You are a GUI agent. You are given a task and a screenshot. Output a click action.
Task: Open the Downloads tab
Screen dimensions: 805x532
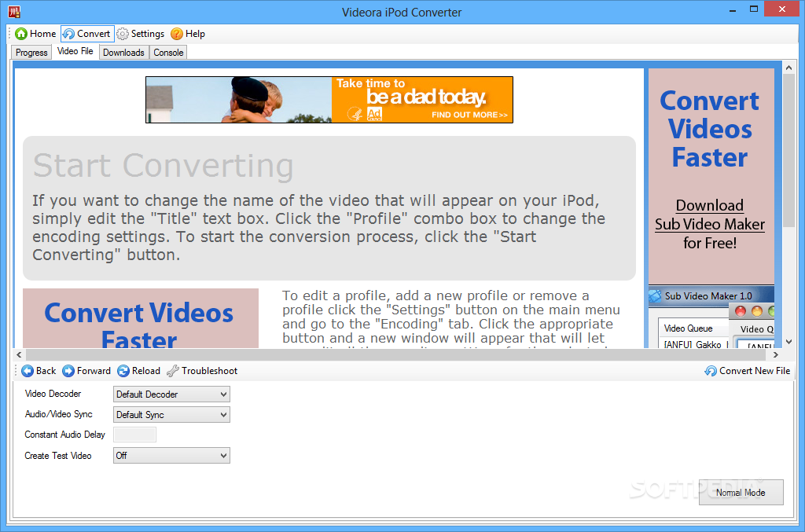point(123,53)
